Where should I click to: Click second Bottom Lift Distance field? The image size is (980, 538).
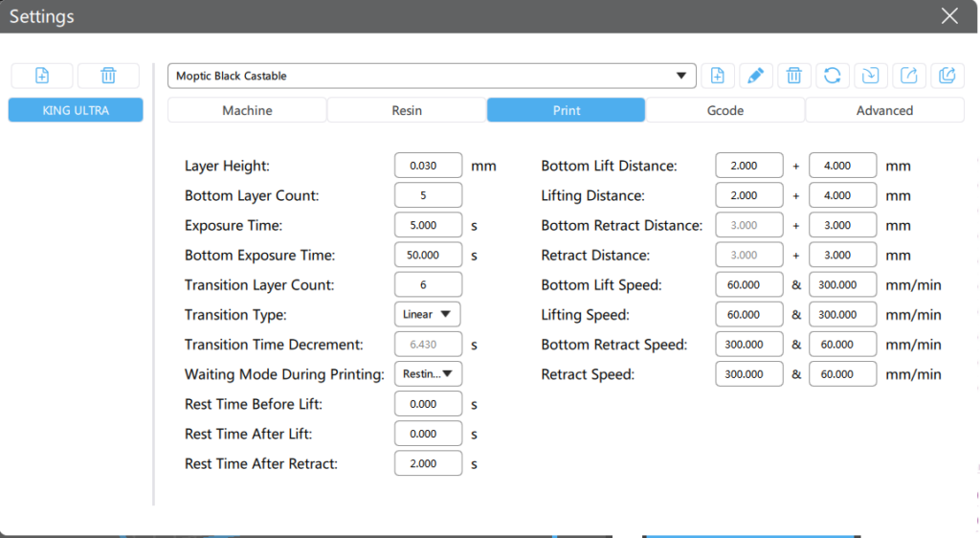[x=842, y=166]
